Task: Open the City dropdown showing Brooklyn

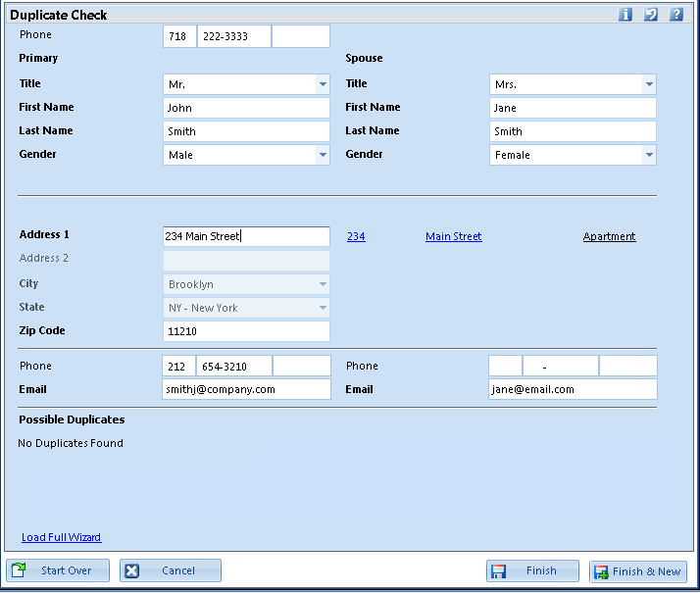Action: [323, 284]
